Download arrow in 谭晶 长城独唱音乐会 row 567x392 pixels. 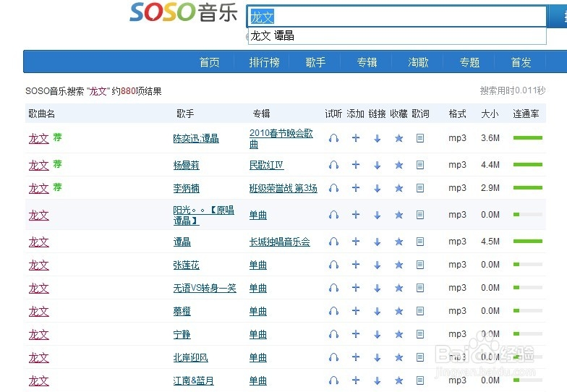378,242
